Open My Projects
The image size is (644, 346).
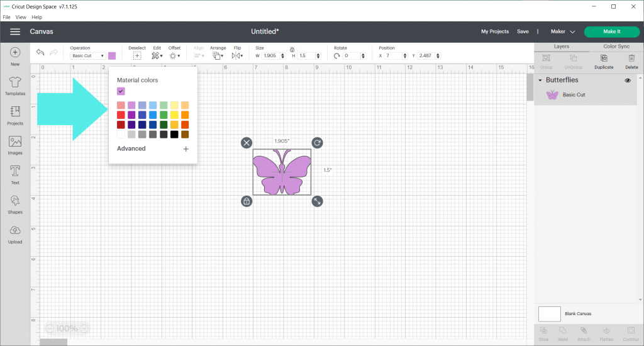click(x=495, y=31)
